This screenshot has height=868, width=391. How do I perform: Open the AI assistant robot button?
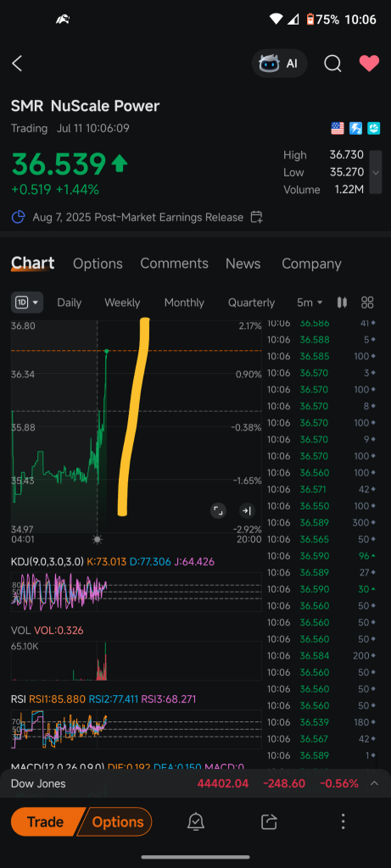[279, 64]
